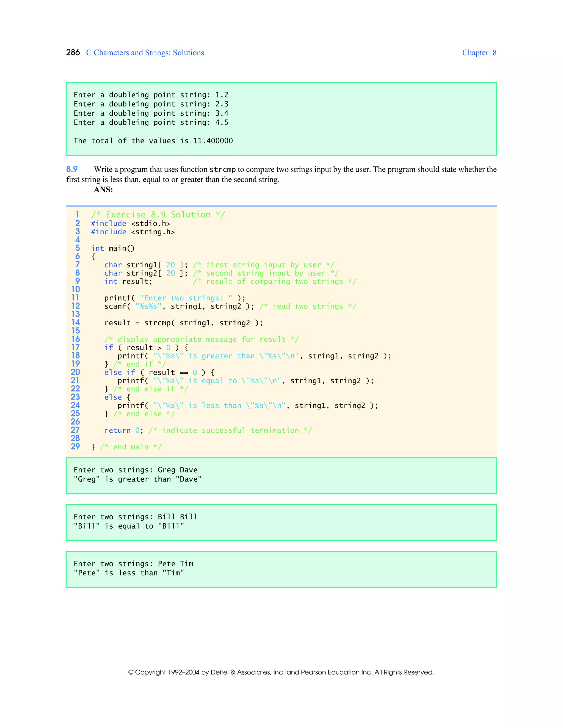Click output 'Enter two strings: Greg Dave'

[136, 470]
